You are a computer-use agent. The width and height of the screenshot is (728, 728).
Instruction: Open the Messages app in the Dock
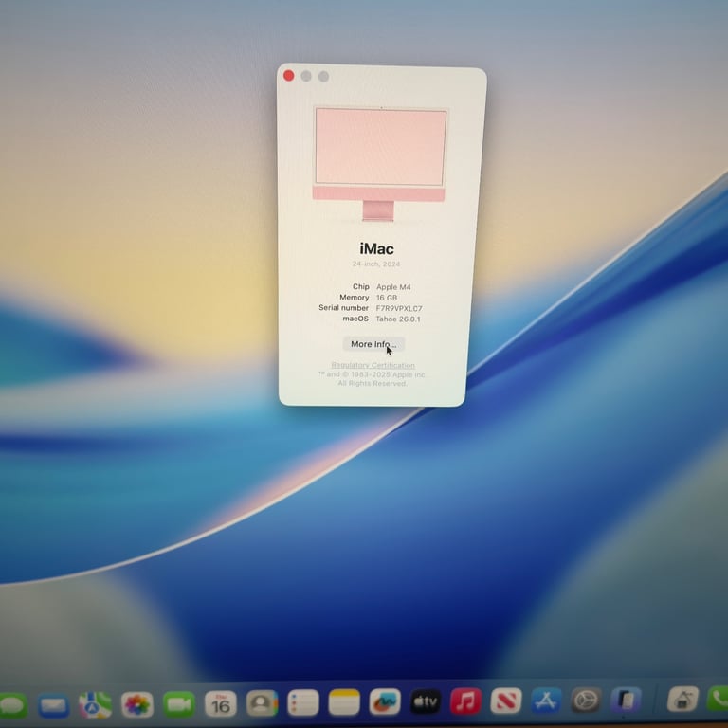point(13,705)
